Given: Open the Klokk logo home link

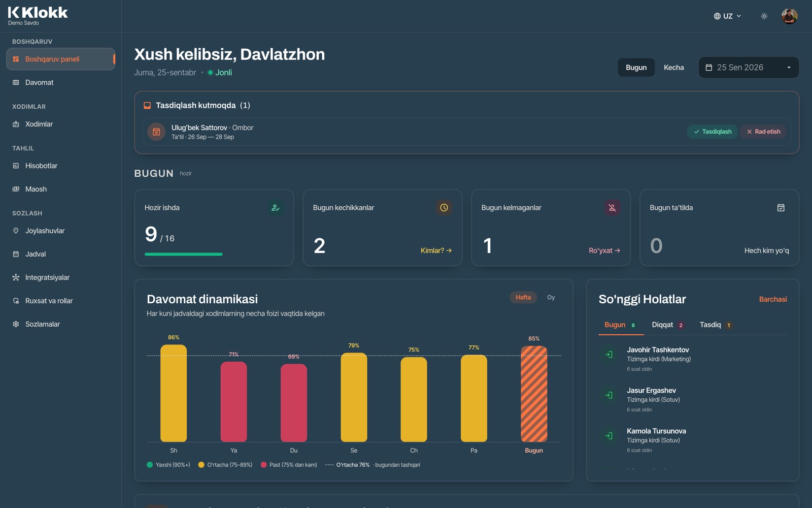Looking at the screenshot, I should click(x=38, y=15).
